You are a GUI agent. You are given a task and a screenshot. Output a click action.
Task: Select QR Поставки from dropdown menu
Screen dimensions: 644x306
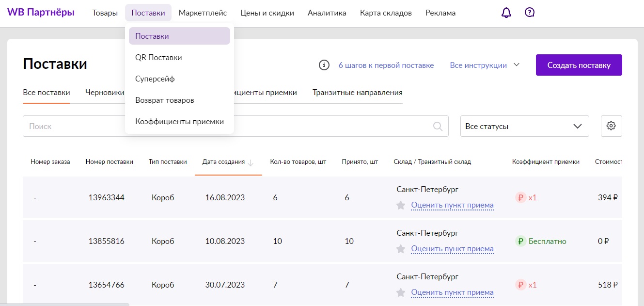click(158, 57)
